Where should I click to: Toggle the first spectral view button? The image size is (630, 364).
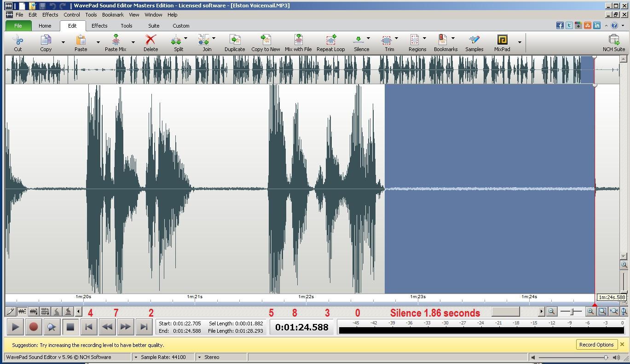57,312
